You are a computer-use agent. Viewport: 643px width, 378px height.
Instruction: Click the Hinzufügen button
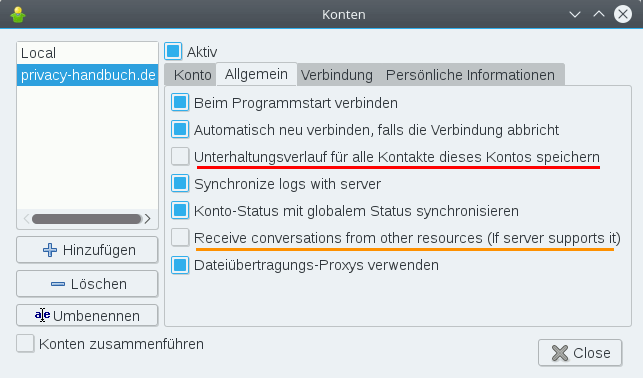click(x=87, y=250)
